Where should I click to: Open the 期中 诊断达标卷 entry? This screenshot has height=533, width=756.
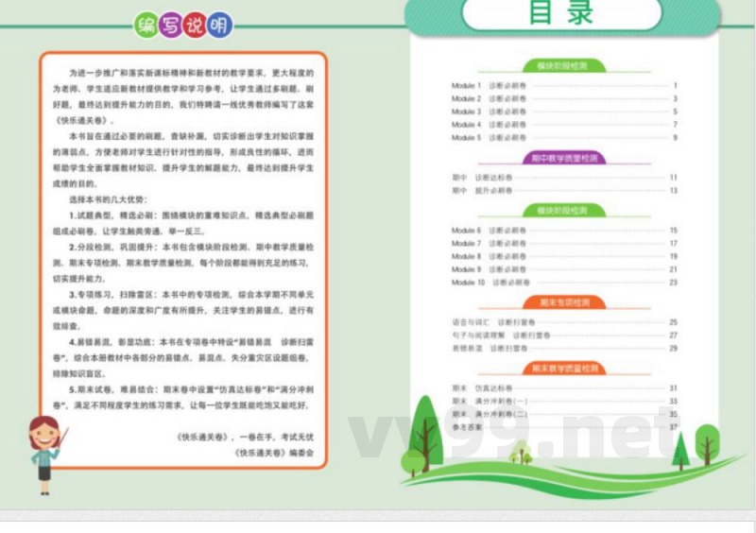(564, 178)
